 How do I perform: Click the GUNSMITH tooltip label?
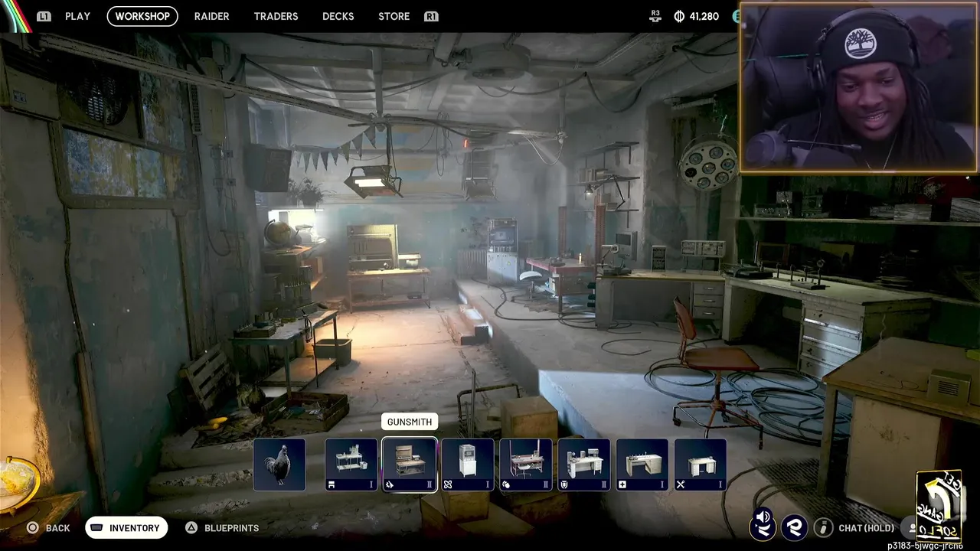(410, 422)
